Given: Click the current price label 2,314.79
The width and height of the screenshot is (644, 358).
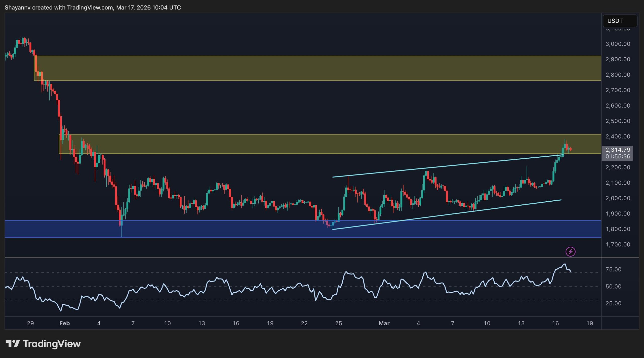Looking at the screenshot, I should click(x=618, y=150).
